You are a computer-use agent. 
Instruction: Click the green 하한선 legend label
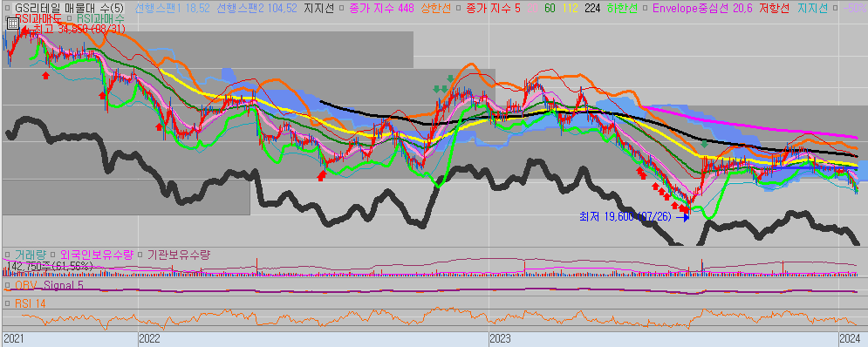tap(621, 8)
